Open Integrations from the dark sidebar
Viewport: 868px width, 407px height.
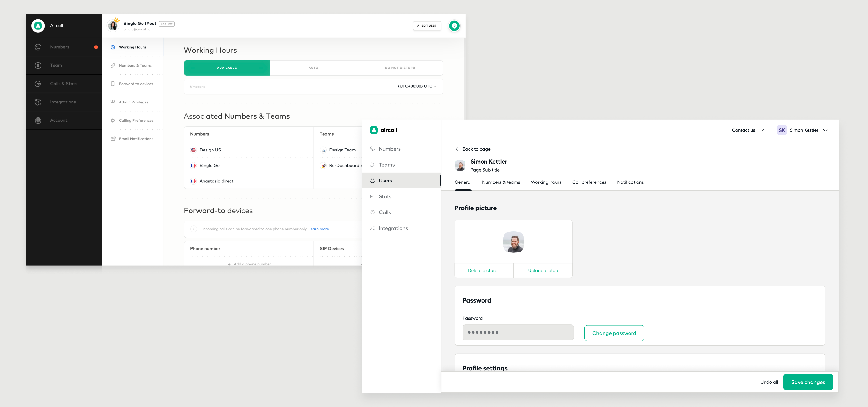(63, 102)
